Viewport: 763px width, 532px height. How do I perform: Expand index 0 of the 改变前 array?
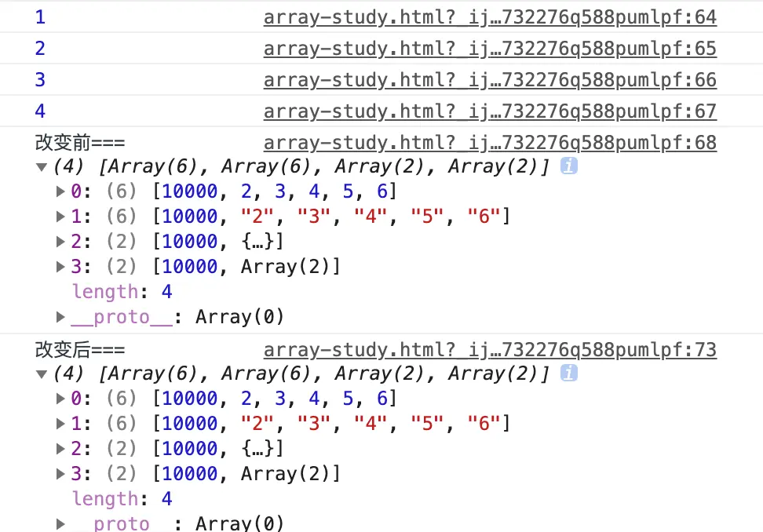point(61,191)
